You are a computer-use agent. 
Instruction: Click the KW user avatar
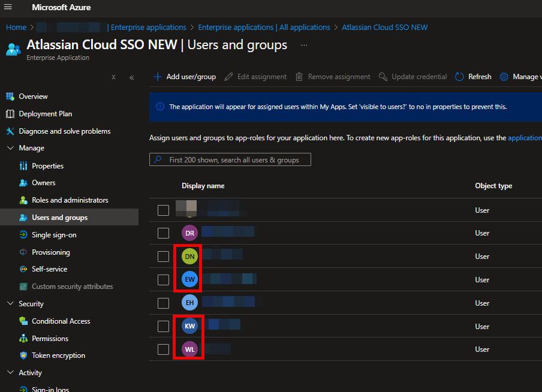click(189, 327)
